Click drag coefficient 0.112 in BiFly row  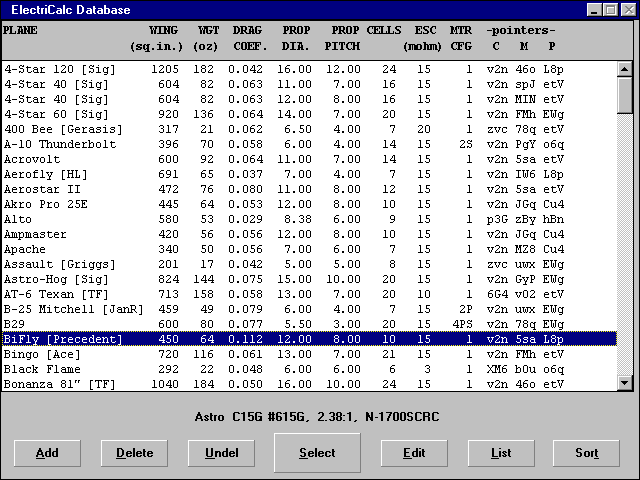(245, 339)
